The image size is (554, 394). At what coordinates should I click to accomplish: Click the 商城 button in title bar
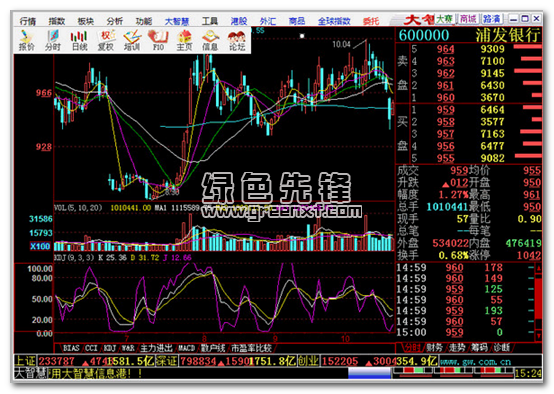coord(468,19)
